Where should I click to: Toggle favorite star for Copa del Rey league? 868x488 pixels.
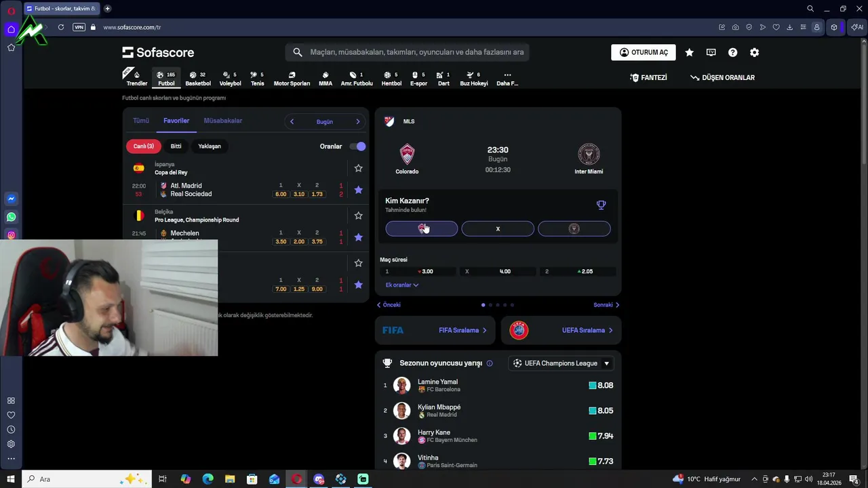(x=358, y=168)
